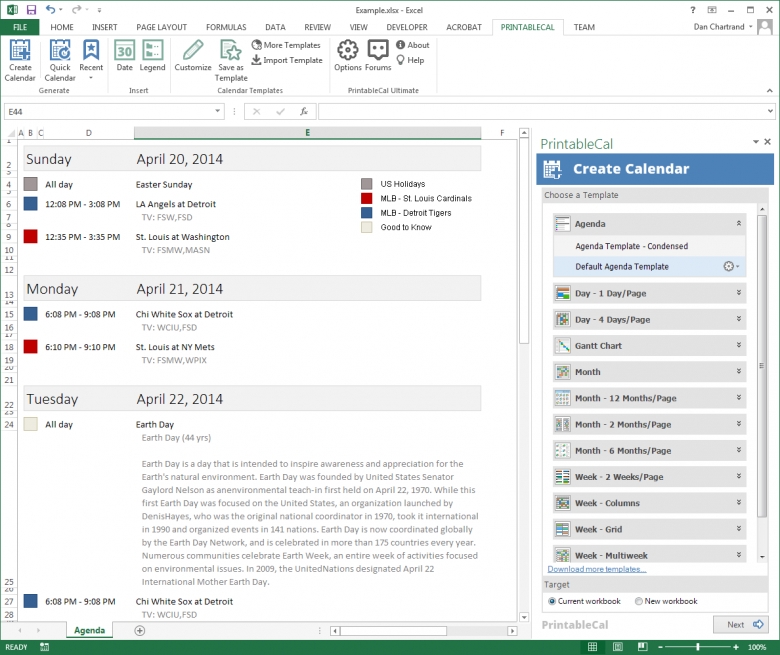Click the template list scrollbar thumb
Screen dimensions: 780x655
click(x=762, y=366)
